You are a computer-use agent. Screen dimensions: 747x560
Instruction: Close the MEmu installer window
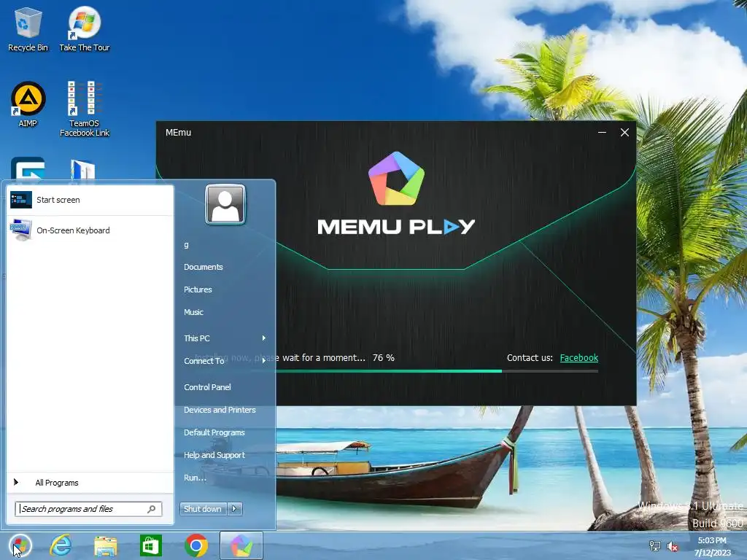pyautogui.click(x=624, y=133)
